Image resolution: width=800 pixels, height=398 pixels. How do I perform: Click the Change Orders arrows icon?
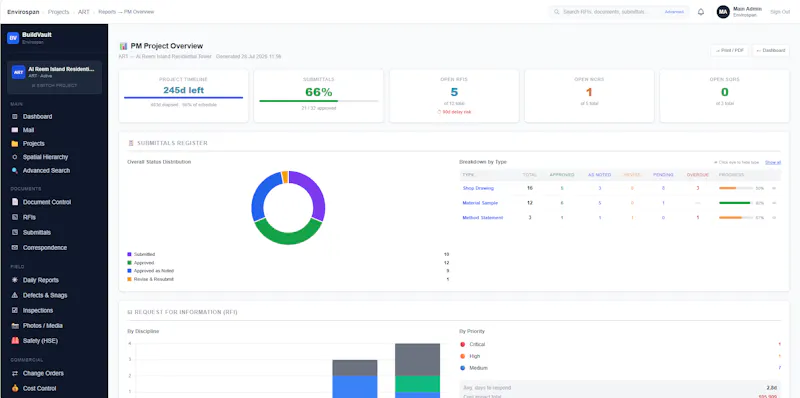[x=14, y=374]
